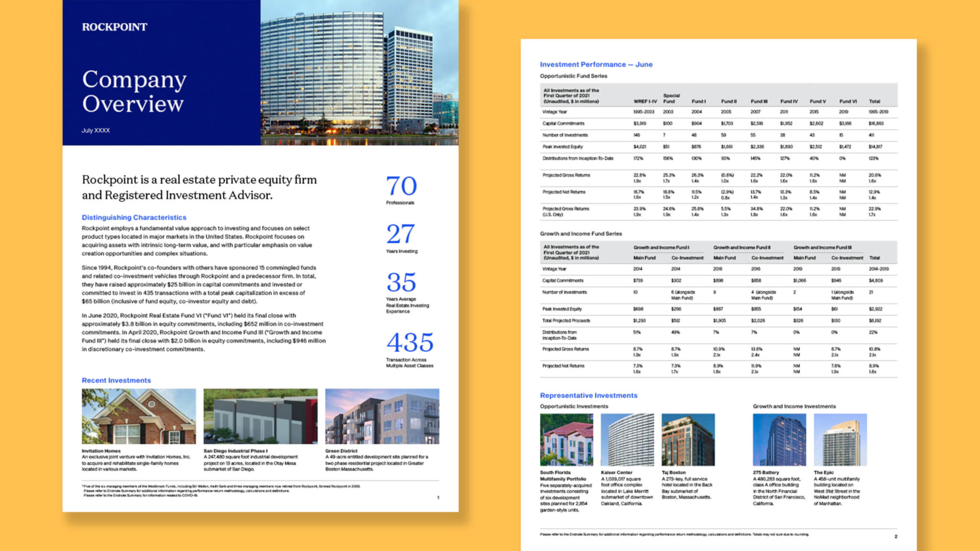Click the 'Taj Boston' caption title
The height and width of the screenshot is (551, 980).
tap(674, 472)
